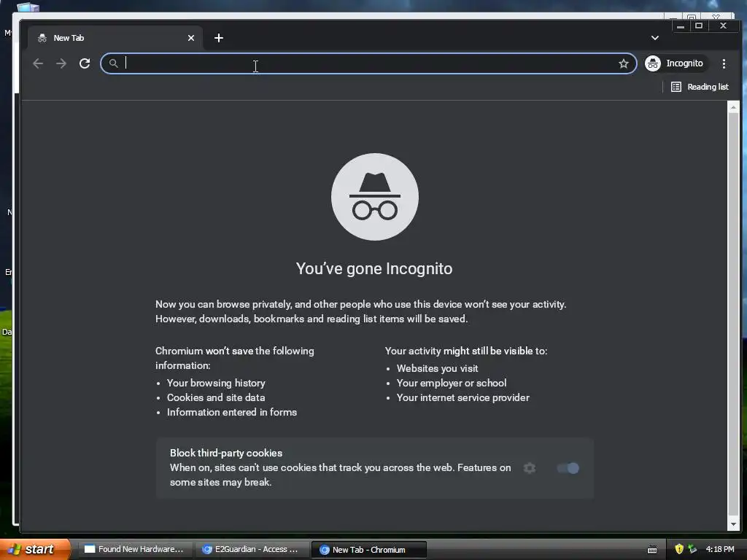
Task: Select the New Tab incognito tab
Action: [115, 38]
